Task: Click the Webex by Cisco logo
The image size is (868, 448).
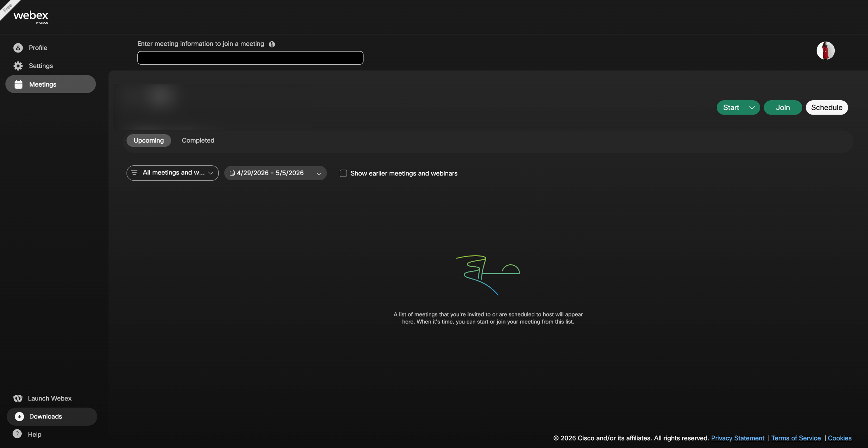Action: [x=31, y=17]
